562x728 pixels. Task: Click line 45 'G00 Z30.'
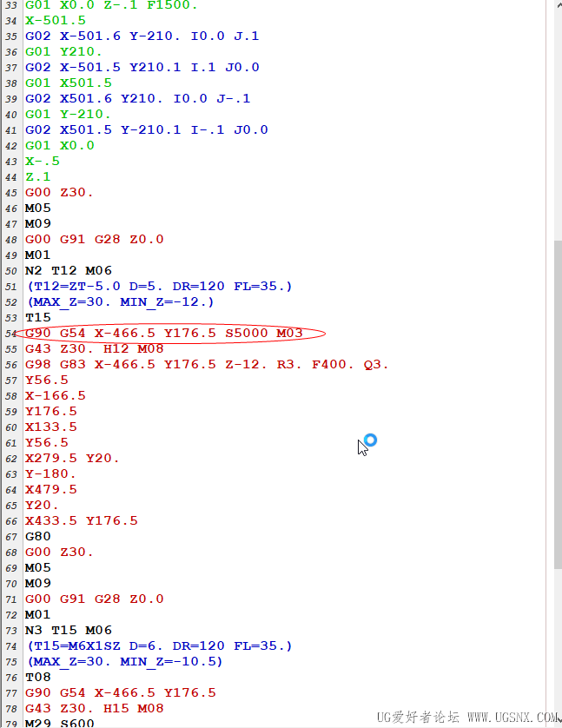point(59,193)
